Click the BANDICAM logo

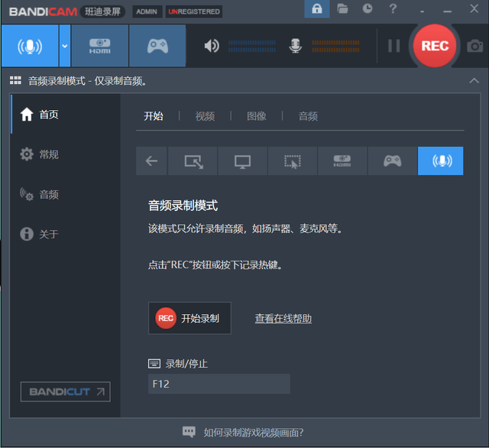(x=43, y=11)
